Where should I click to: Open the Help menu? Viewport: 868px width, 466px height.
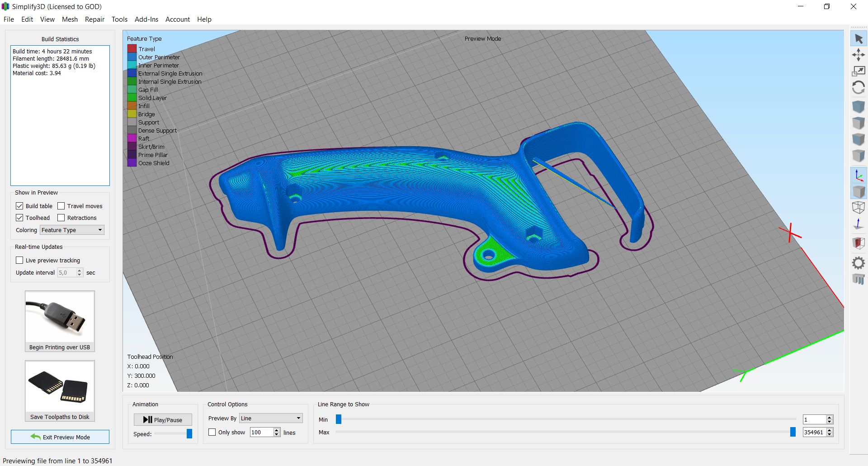(x=204, y=19)
